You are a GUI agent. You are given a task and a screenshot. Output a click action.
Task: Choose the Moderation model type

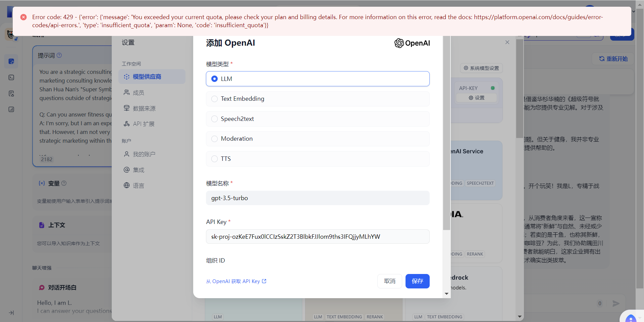[317, 139]
